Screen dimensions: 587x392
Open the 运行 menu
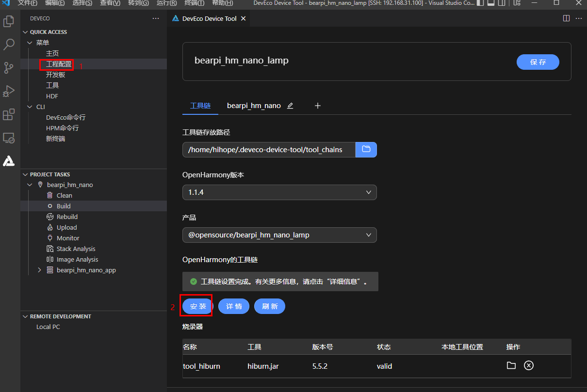166,3
